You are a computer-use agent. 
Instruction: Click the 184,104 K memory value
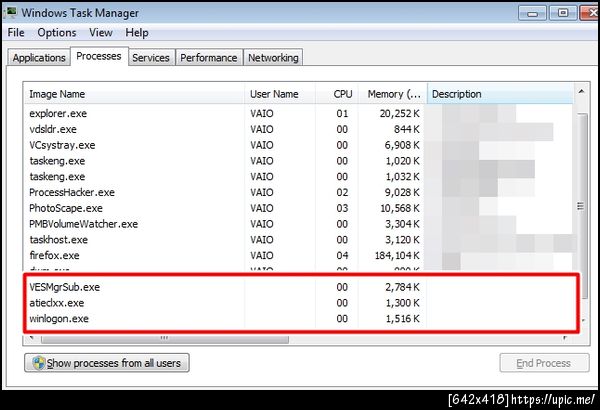pyautogui.click(x=397, y=255)
